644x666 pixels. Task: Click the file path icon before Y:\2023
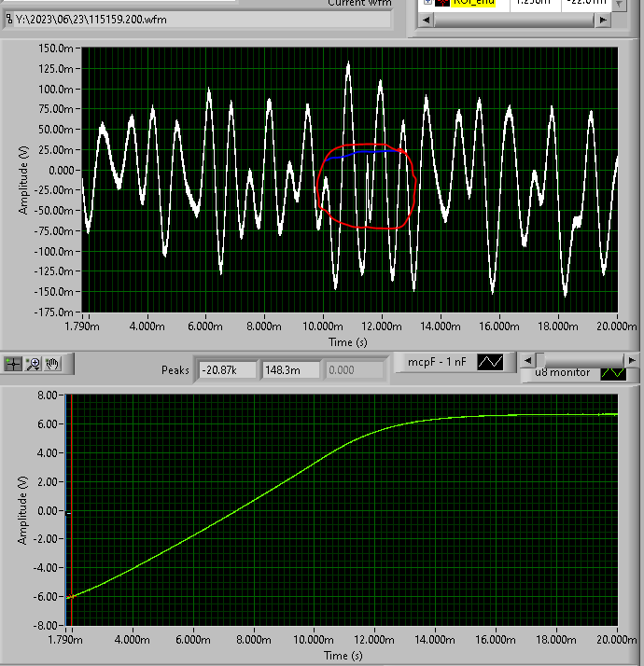tap(9, 19)
